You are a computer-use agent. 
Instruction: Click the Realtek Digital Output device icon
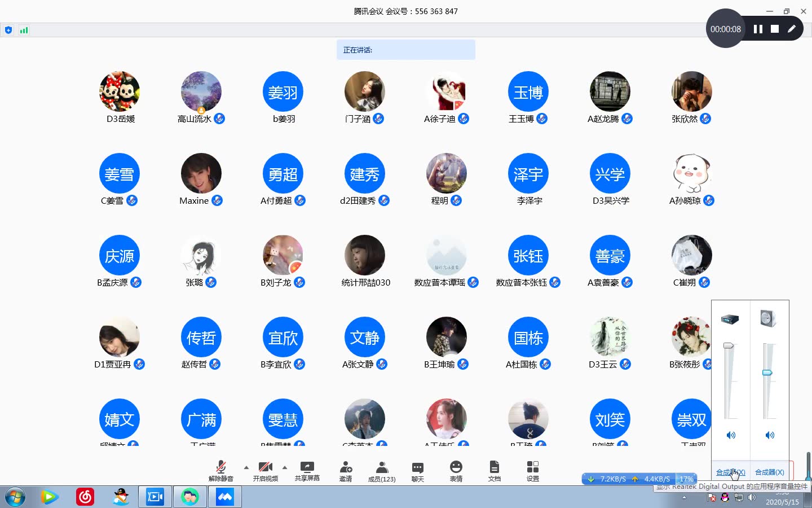tap(730, 319)
